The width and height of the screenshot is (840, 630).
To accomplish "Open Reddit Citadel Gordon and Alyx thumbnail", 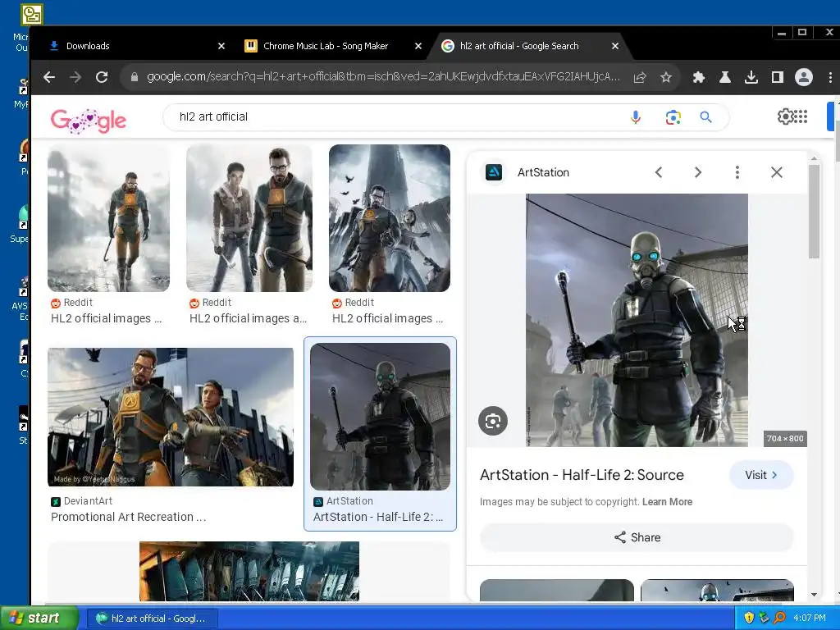I will point(390,218).
